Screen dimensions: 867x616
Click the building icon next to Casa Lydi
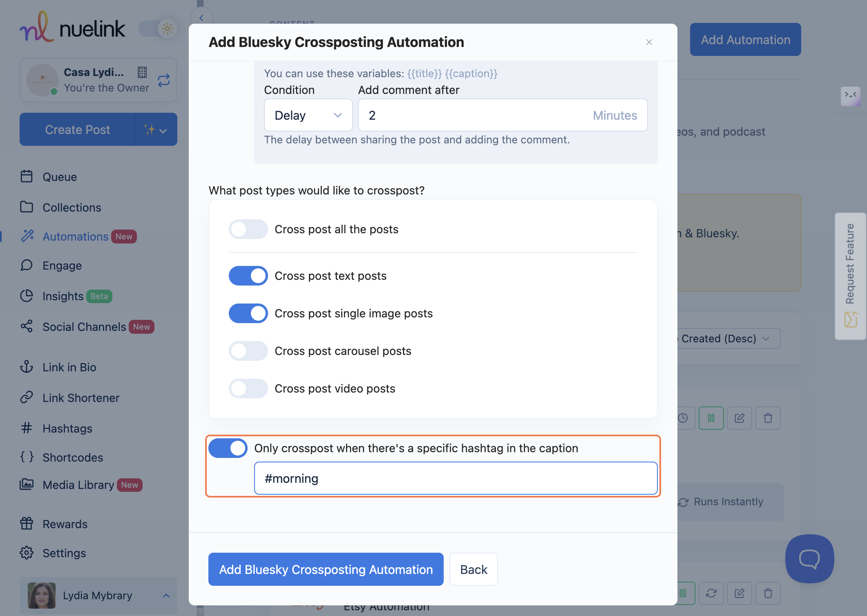click(142, 72)
